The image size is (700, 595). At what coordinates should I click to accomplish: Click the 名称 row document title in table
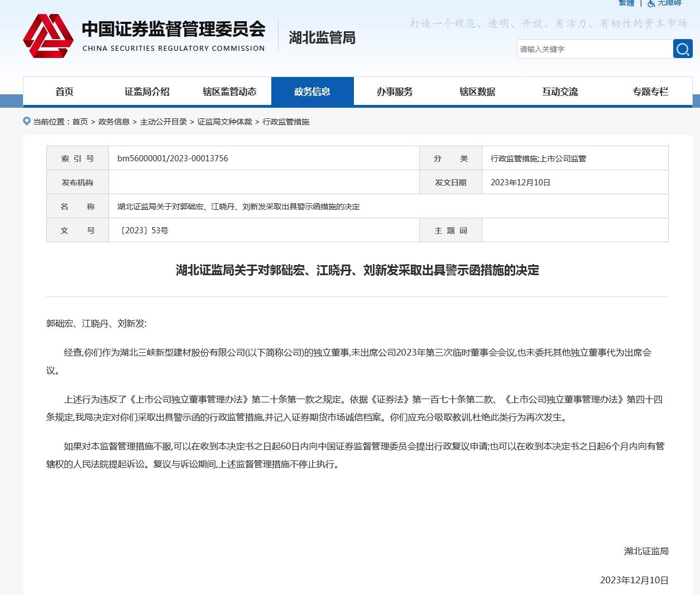[238, 207]
